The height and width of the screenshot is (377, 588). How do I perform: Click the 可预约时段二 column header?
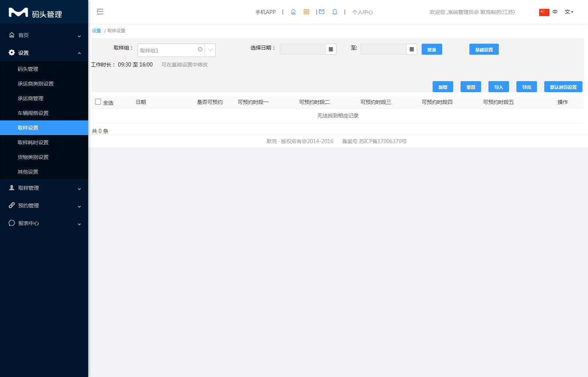314,102
